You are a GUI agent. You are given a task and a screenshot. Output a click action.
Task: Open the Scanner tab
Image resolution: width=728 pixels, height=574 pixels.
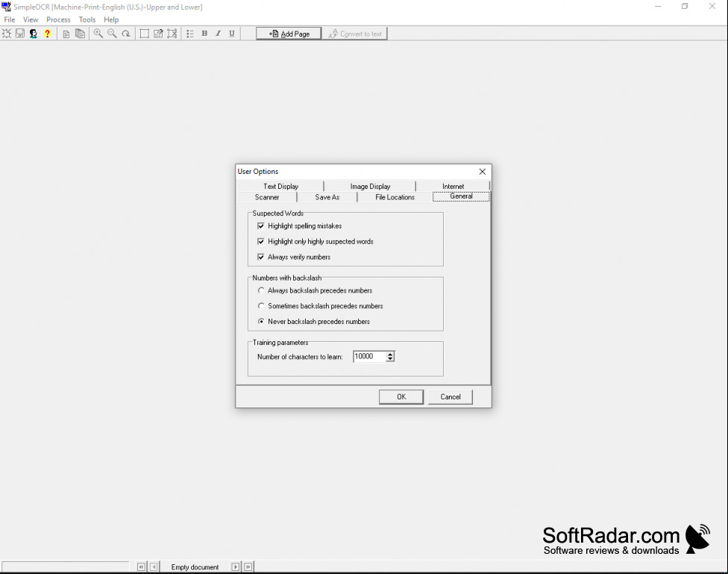267,197
